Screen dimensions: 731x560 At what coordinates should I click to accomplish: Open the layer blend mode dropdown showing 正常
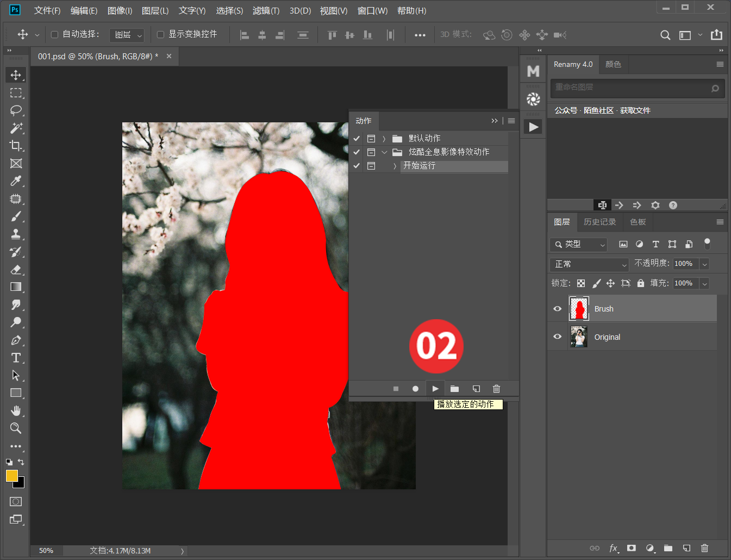click(x=589, y=265)
